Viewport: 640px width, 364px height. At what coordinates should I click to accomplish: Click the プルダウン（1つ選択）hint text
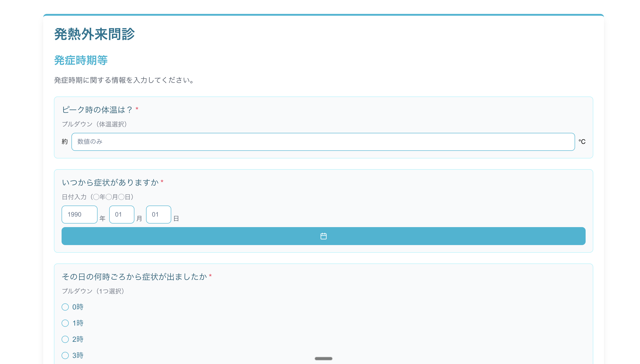(93, 291)
